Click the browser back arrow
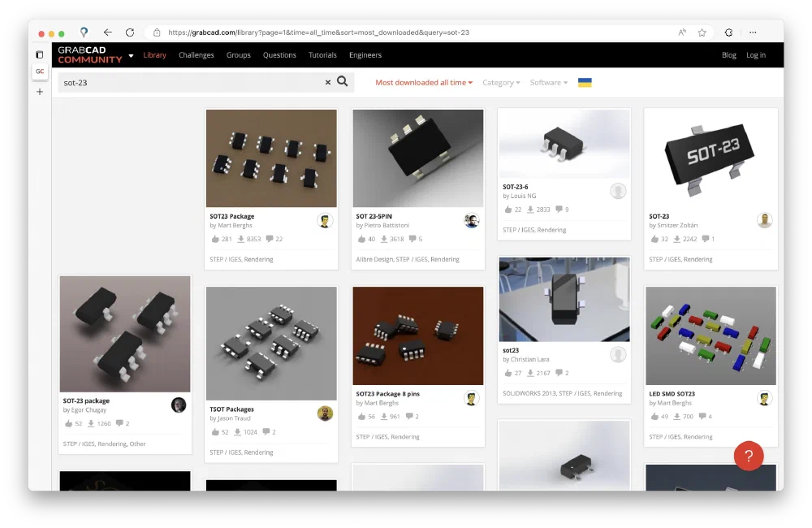The height and width of the screenshot is (528, 812). point(107,32)
